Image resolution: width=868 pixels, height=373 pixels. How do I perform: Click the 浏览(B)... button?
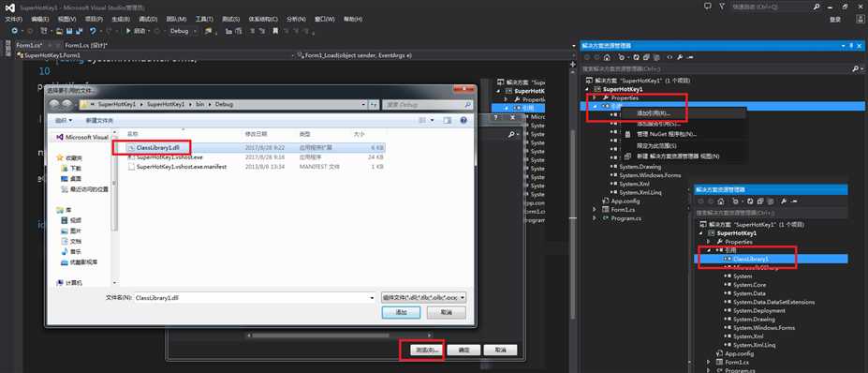click(x=427, y=351)
